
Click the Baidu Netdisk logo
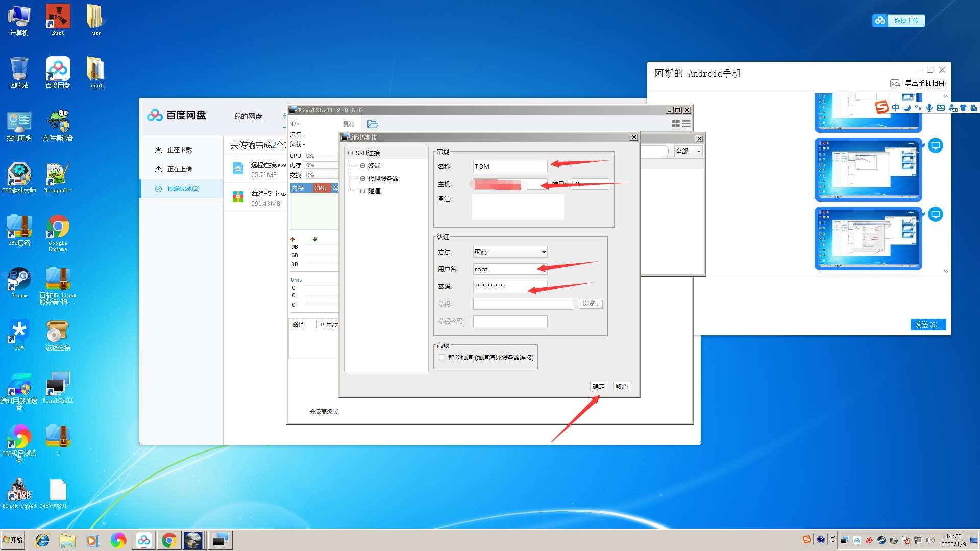176,115
